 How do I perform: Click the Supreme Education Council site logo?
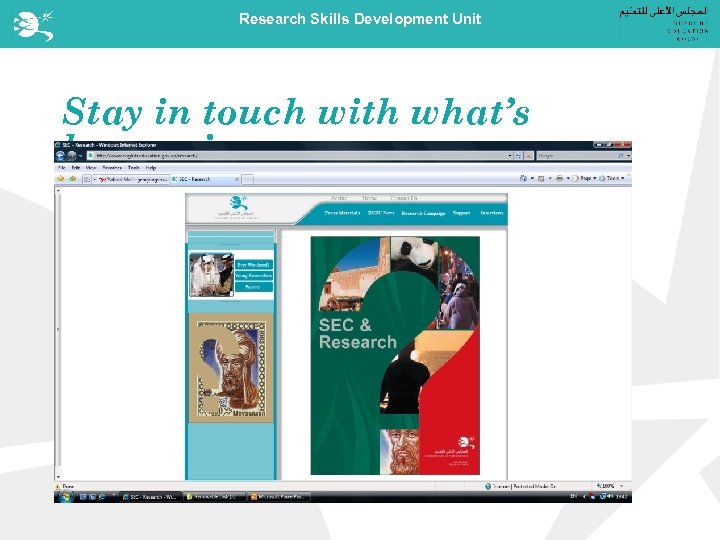pos(238,208)
